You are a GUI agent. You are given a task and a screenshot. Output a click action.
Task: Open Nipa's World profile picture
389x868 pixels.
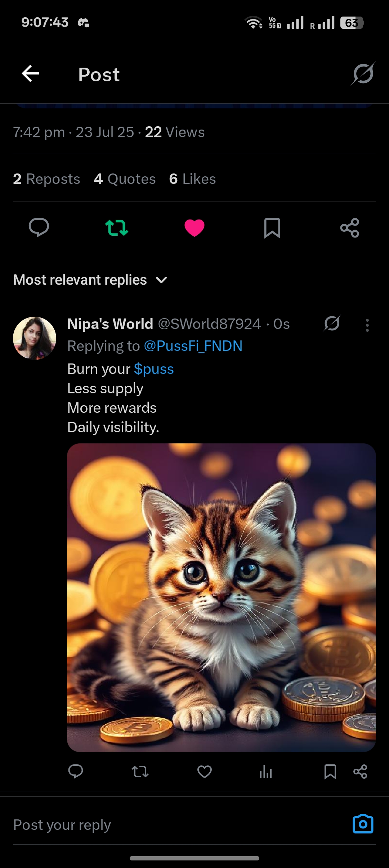[35, 338]
